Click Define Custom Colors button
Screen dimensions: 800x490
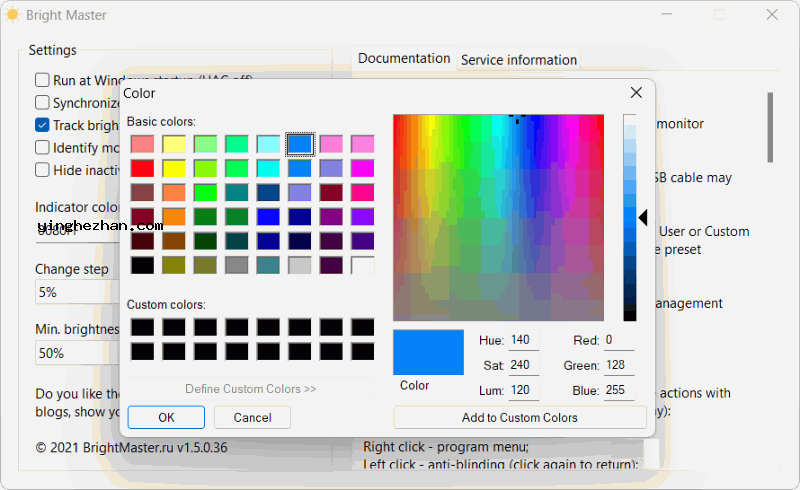251,389
